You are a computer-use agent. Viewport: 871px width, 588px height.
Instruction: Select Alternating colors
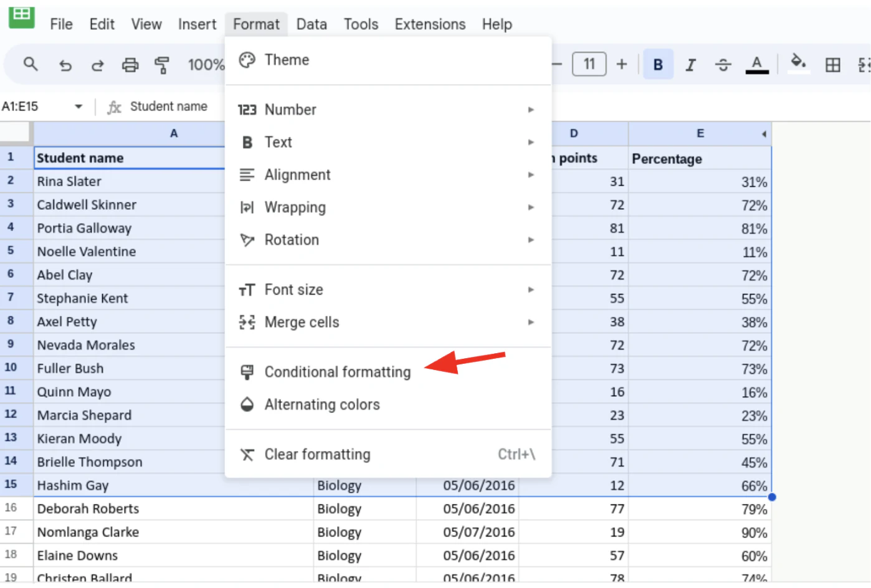[x=388, y=404]
